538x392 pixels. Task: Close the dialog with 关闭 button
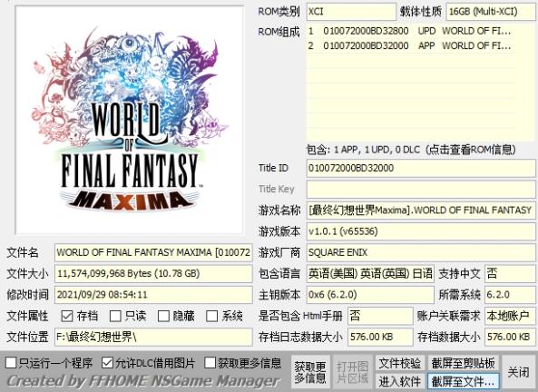(518, 372)
